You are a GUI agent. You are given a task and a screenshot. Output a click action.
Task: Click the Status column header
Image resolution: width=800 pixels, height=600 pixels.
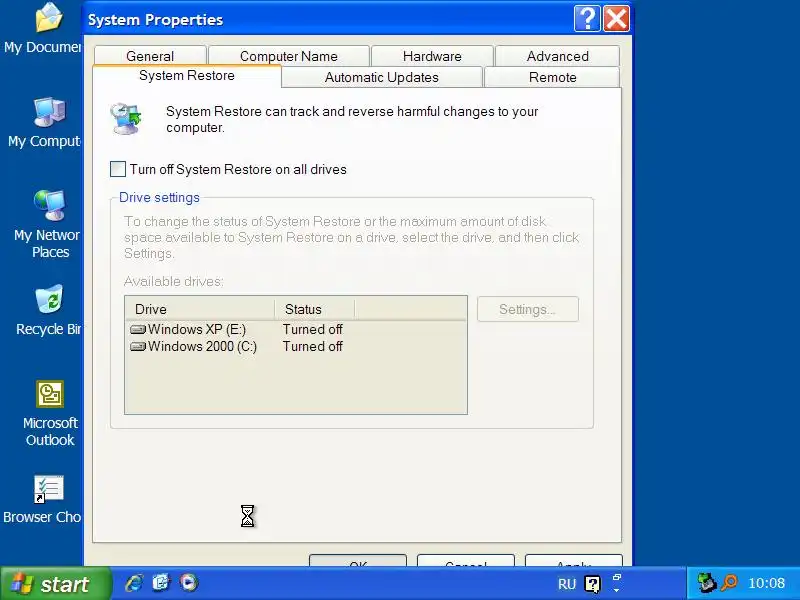(314, 309)
